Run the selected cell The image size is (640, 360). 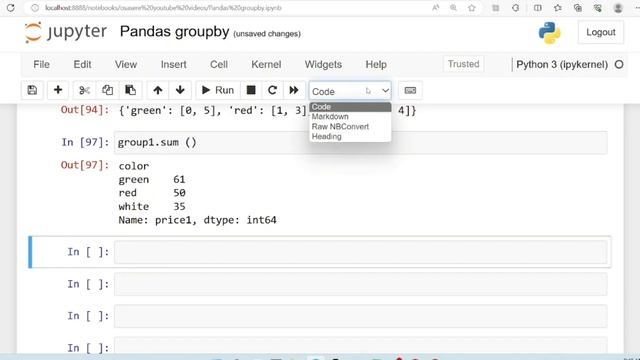click(x=218, y=90)
